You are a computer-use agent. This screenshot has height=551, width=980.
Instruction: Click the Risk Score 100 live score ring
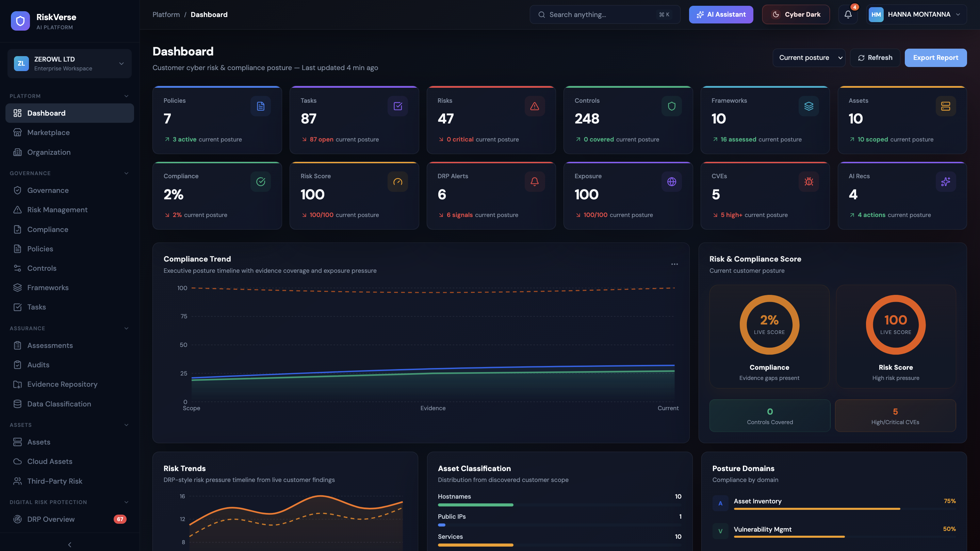[x=896, y=325]
